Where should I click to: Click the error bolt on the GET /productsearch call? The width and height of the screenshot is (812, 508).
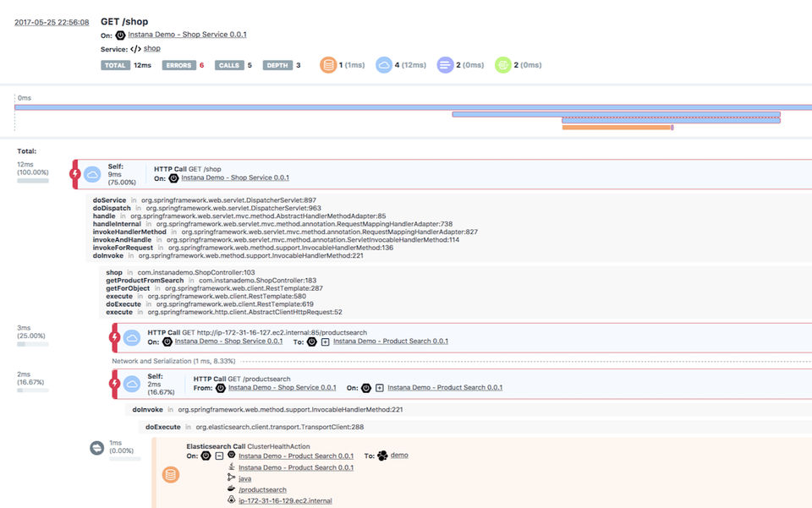(114, 384)
